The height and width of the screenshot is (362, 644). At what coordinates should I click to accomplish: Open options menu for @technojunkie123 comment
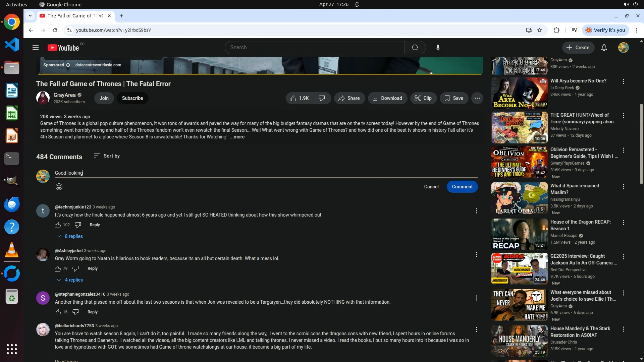pyautogui.click(x=476, y=211)
